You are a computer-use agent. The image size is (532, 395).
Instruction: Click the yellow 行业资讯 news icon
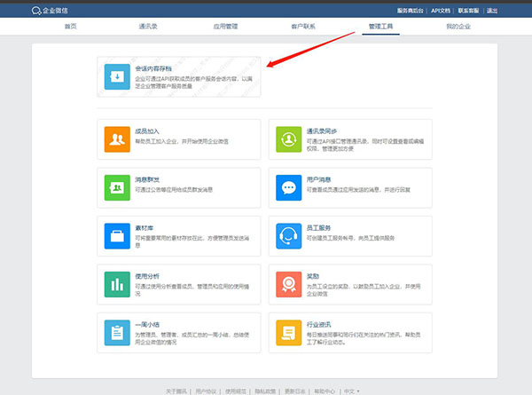click(289, 333)
